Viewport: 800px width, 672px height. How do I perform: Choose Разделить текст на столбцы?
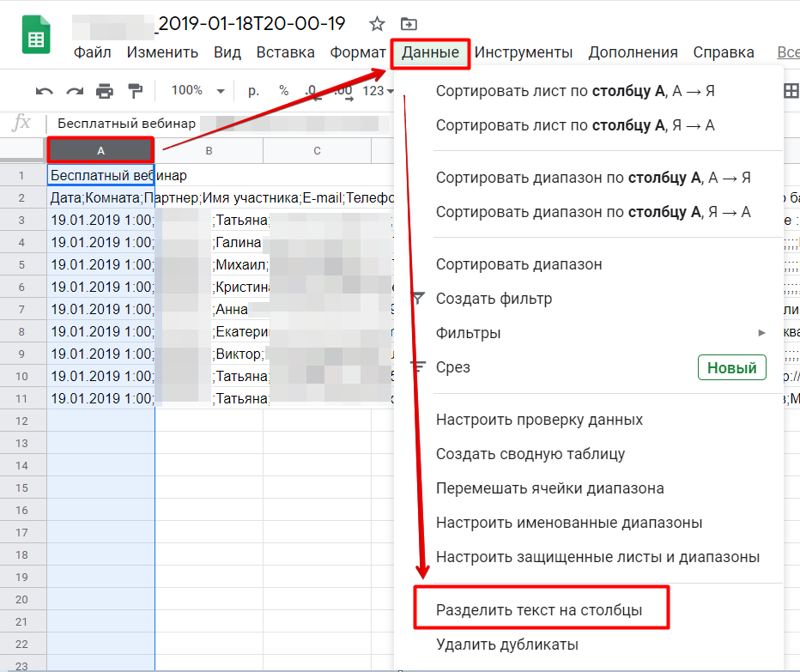[539, 610]
